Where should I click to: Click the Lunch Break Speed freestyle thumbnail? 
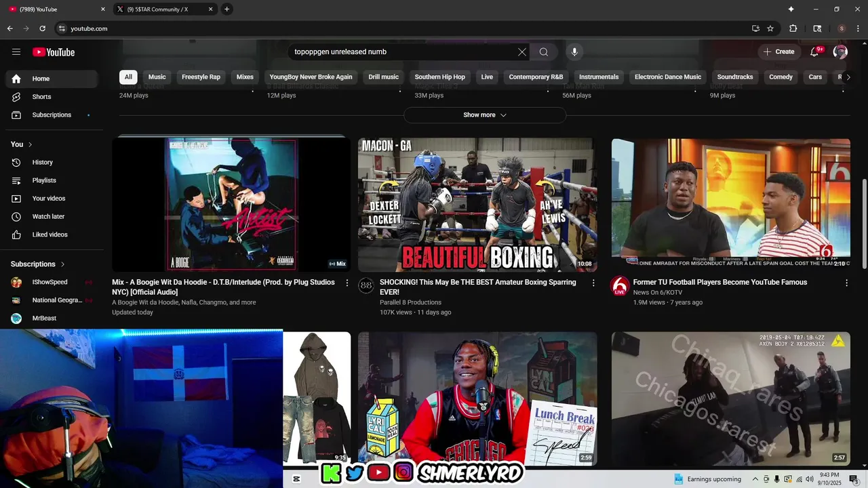[477, 399]
